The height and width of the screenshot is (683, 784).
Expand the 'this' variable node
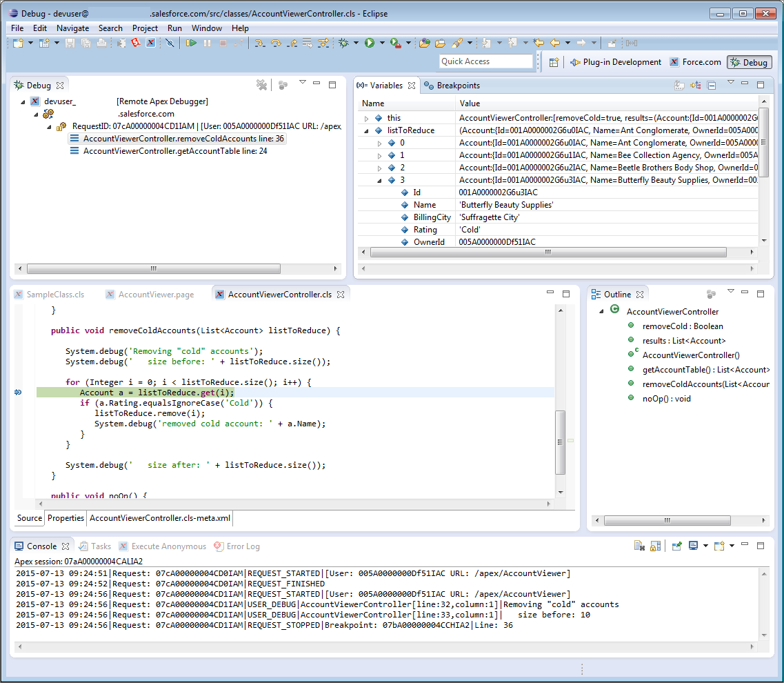coord(367,118)
